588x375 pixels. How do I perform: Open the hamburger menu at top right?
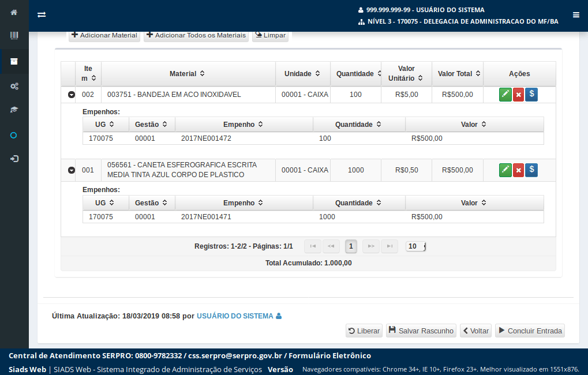[x=576, y=15]
